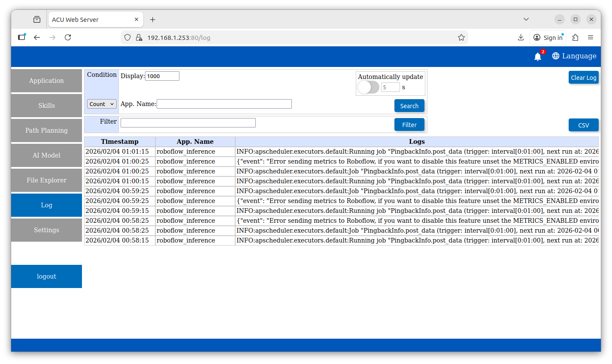Go back with the left arrow
This screenshot has width=612, height=364.
click(37, 37)
